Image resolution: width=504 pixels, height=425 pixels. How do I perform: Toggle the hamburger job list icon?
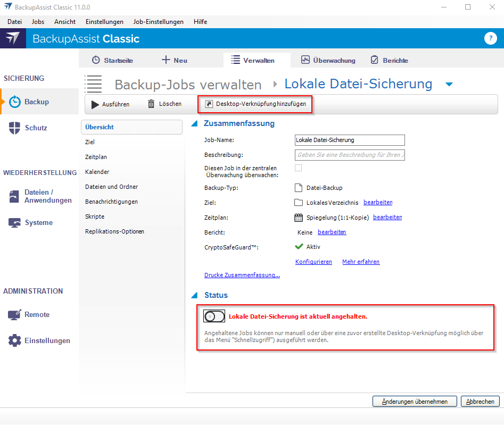point(94,84)
